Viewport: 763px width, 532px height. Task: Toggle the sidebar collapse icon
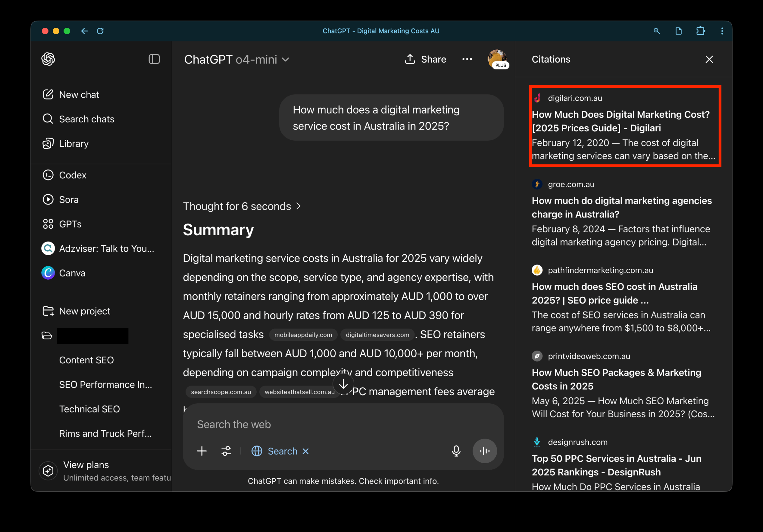click(x=154, y=59)
